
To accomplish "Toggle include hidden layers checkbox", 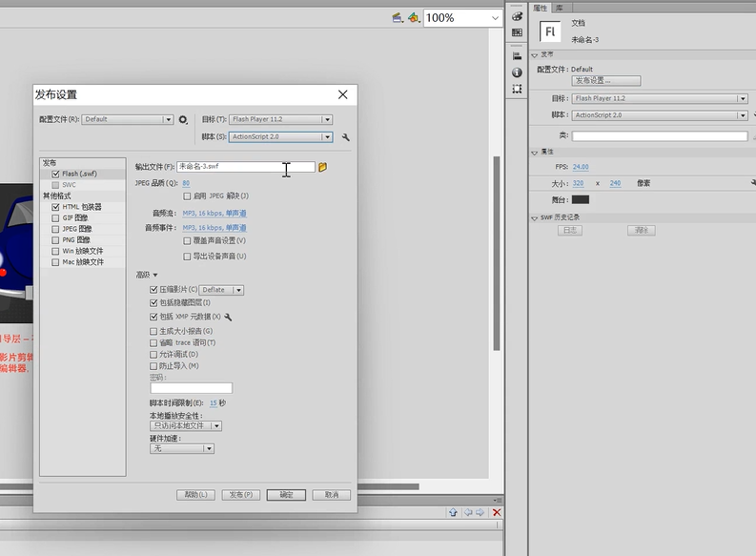I will pos(153,303).
